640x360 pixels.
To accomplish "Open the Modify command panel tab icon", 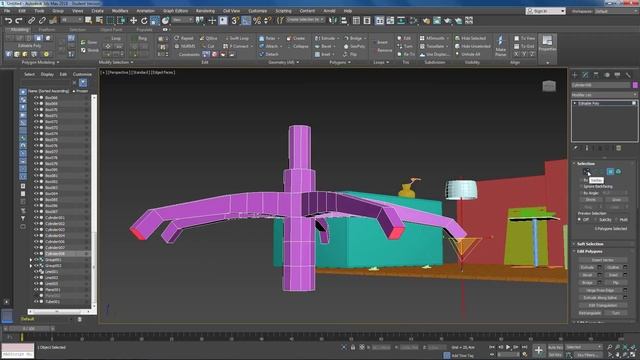I will [585, 75].
